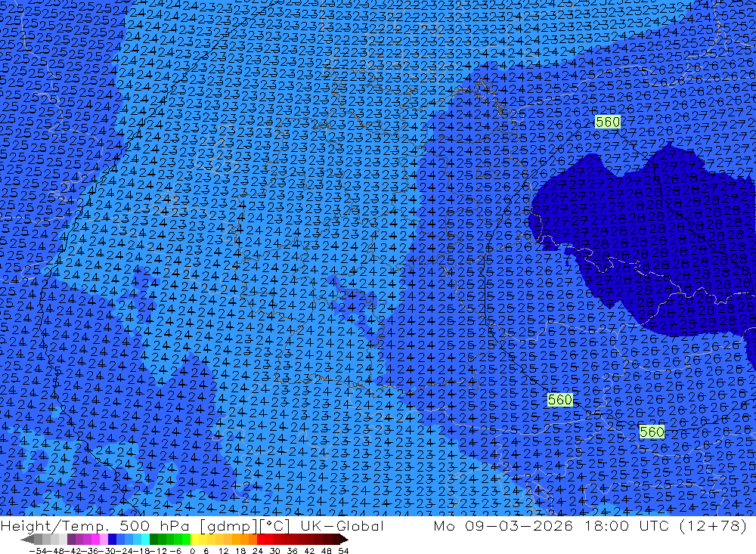Viewport: 756px width, 554px height.
Task: Select the pure red swatch above 24
Action: click(261, 540)
